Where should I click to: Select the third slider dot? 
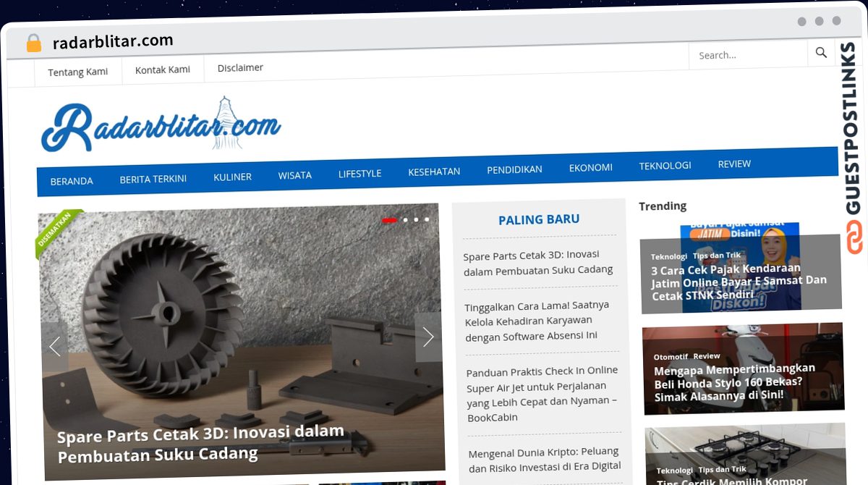pyautogui.click(x=416, y=219)
